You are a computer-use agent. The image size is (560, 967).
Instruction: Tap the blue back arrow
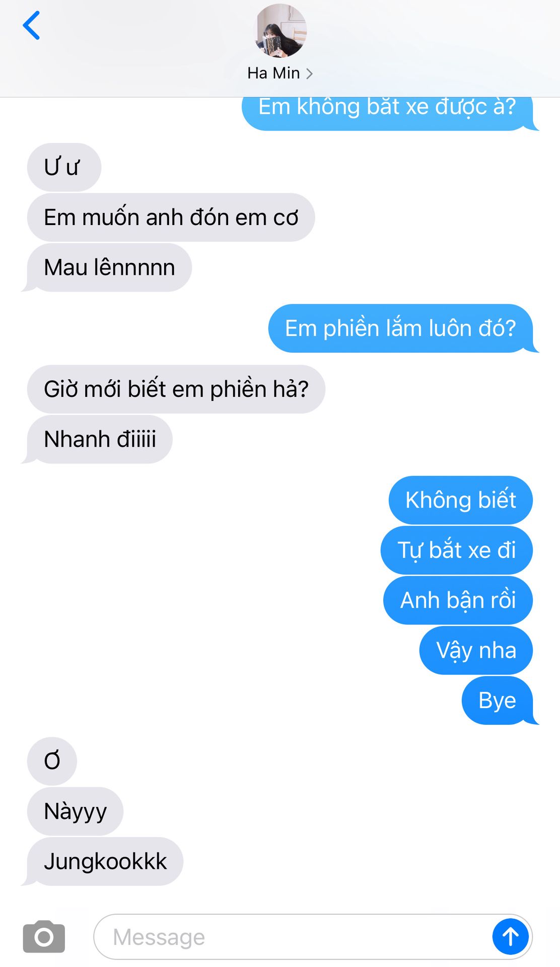pyautogui.click(x=31, y=25)
